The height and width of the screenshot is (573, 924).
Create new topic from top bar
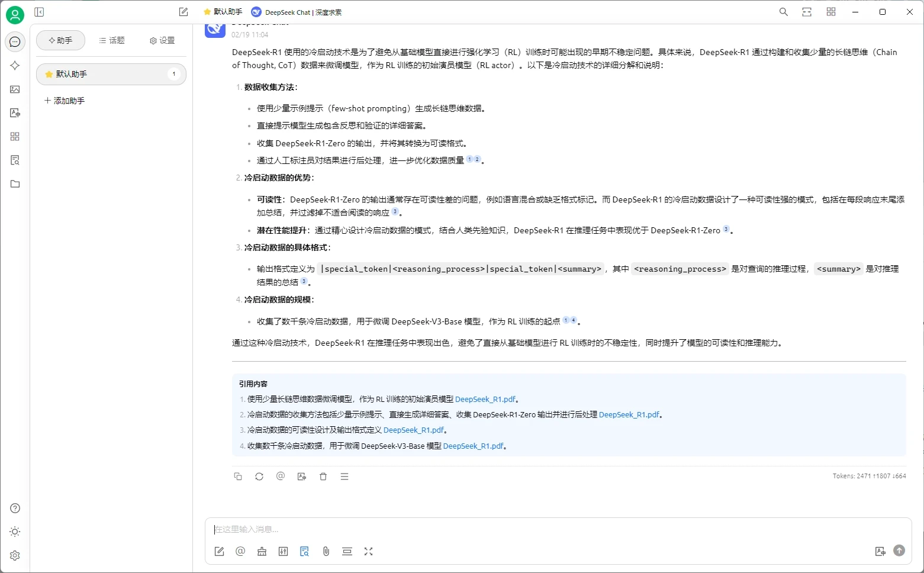(x=183, y=12)
